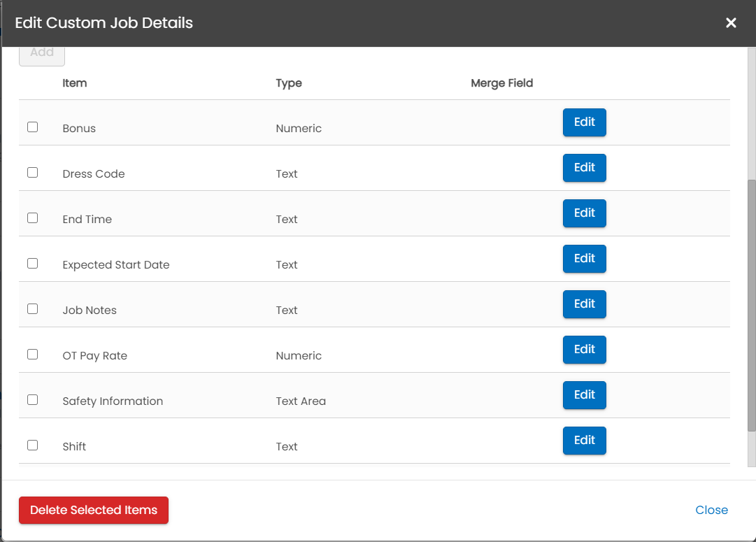Click Edit on the End Time row
The width and height of the screenshot is (756, 542).
[584, 213]
